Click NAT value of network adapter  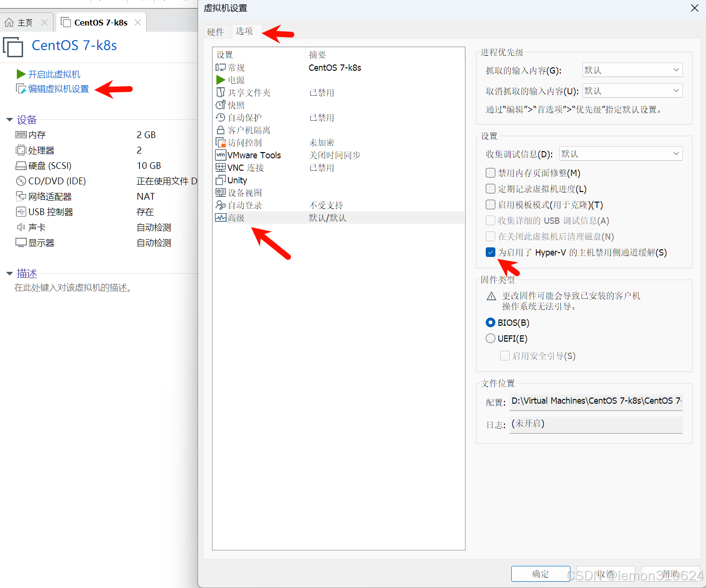146,196
